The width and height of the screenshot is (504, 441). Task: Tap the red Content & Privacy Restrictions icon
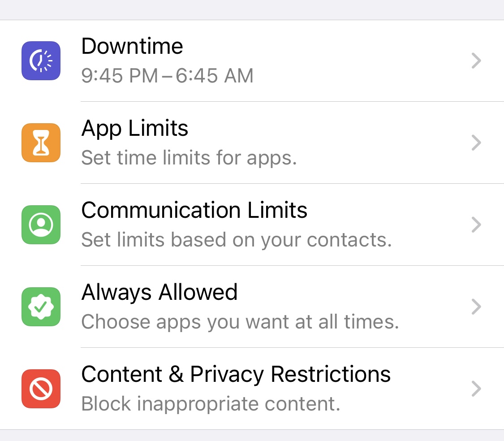coord(41,389)
